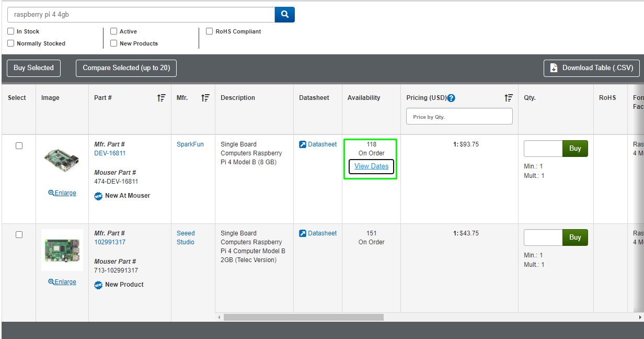
Task: Click the Description column header
Action: click(x=238, y=98)
